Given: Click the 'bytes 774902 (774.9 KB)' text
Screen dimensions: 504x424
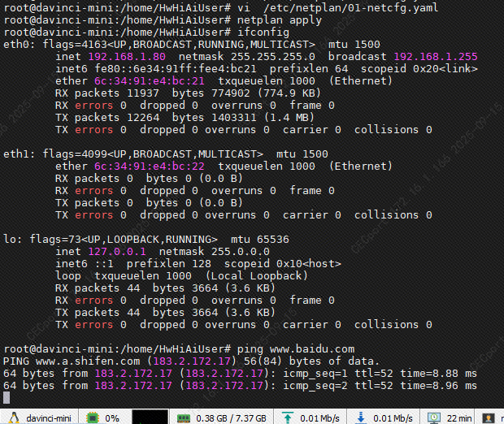Looking at the screenshot, I should pyautogui.click(x=246, y=93).
